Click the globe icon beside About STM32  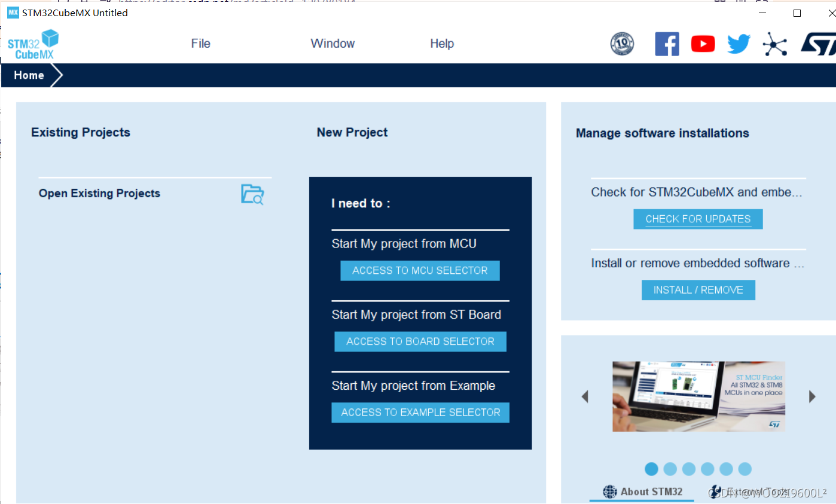pos(609,491)
